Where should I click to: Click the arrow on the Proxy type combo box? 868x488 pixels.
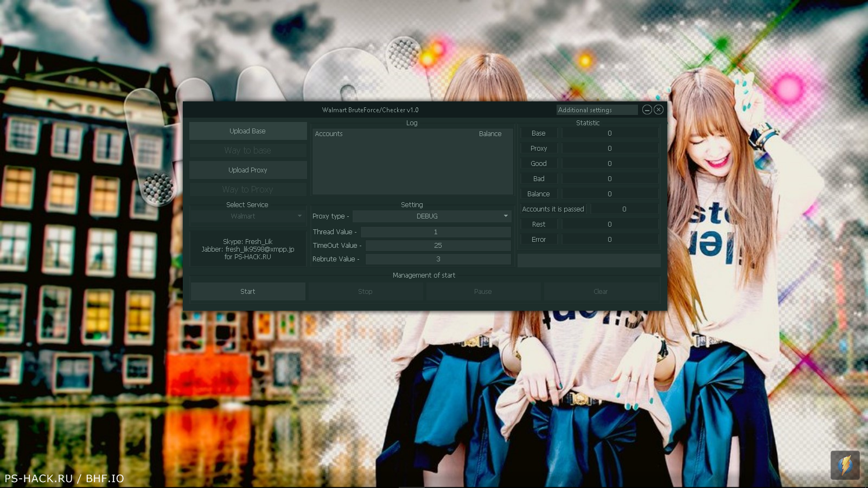point(506,216)
